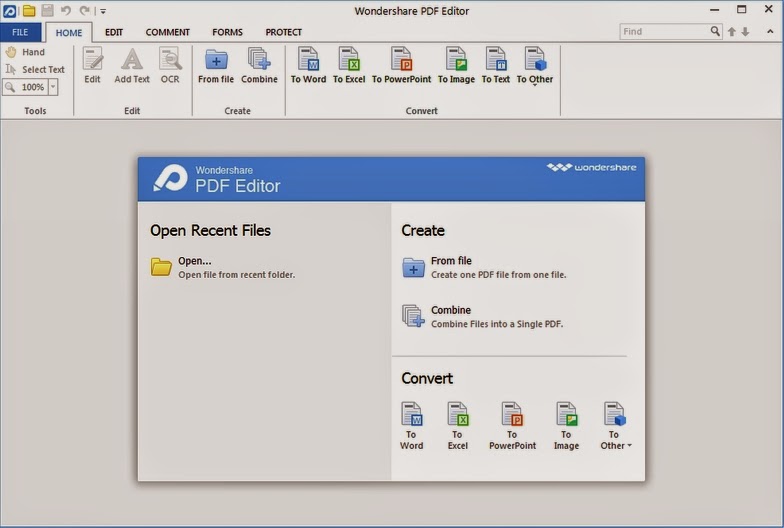Viewport: 784px width, 528px height.
Task: Convert using ribbon To Excel icon
Action: (x=349, y=66)
